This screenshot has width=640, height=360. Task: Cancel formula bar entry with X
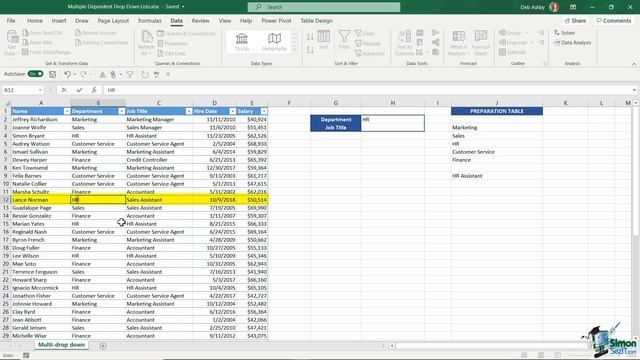(64, 90)
